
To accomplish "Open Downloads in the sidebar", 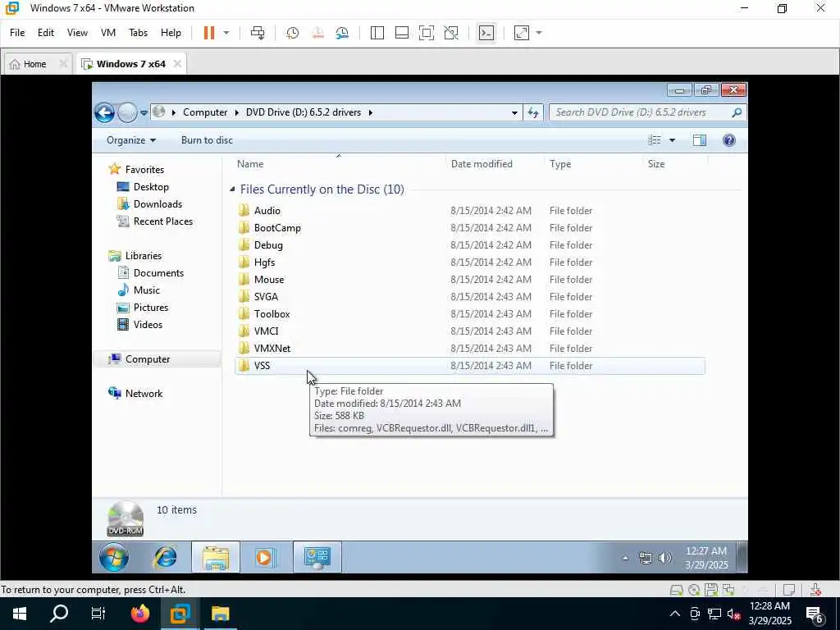I will (x=157, y=204).
